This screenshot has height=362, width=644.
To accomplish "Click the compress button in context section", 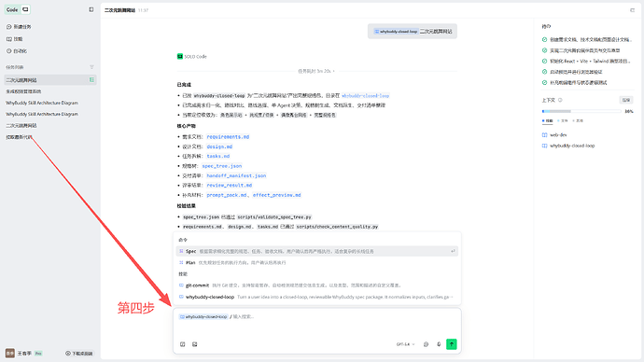I will click(626, 100).
